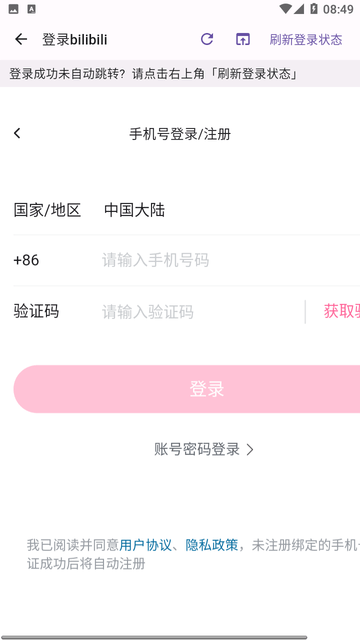Focus the 请输入手机号码 phone field
360x640 pixels.
pos(231,260)
